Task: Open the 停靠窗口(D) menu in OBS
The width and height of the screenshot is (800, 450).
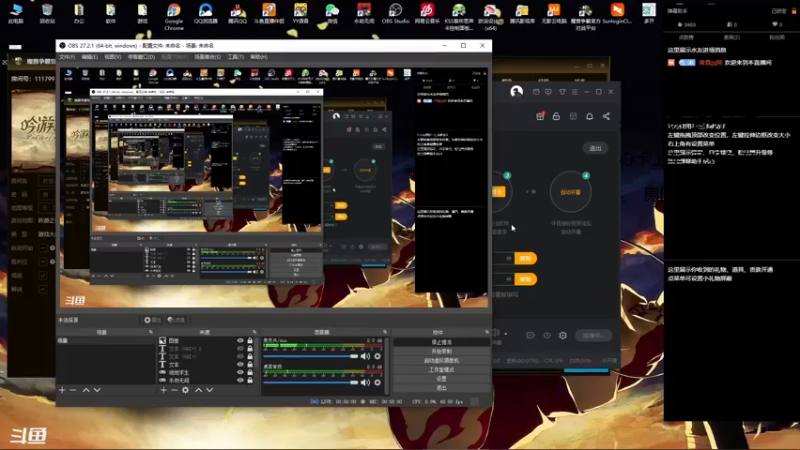Action: point(141,57)
